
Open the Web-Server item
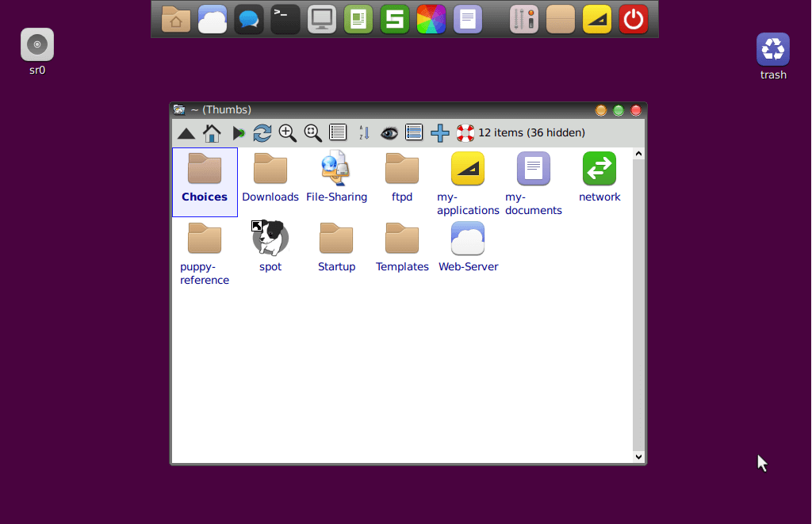[468, 247]
